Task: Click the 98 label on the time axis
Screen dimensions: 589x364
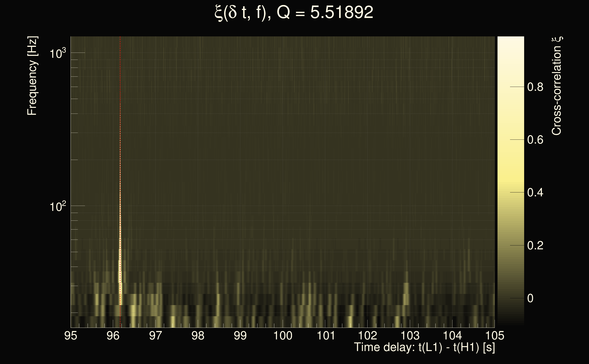Action: click(198, 336)
